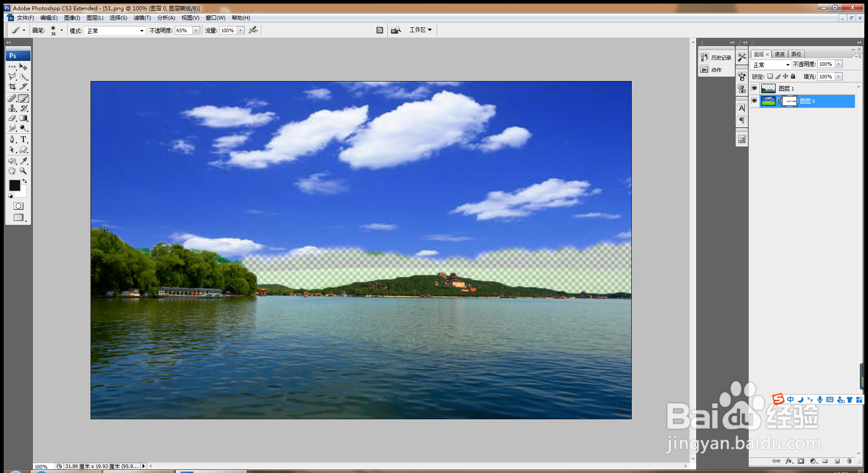Toggle Quick Mask mode
Screen dimensions: 868x473
click(18, 206)
